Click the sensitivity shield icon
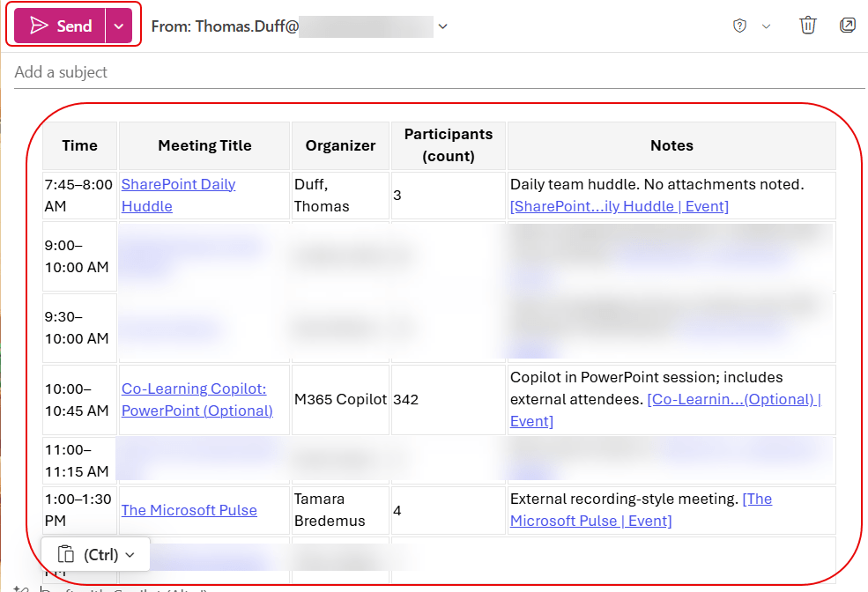The height and width of the screenshot is (592, 868). pos(740,26)
